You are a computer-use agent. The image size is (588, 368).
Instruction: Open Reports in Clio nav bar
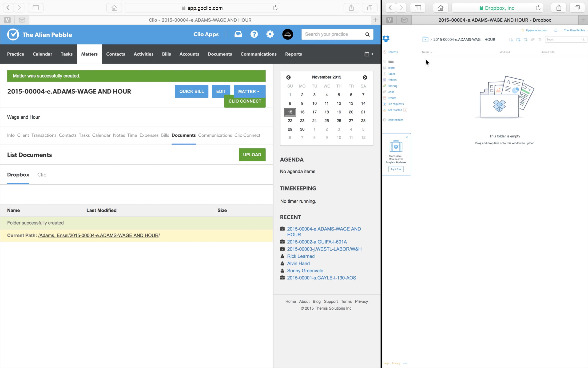tap(293, 54)
